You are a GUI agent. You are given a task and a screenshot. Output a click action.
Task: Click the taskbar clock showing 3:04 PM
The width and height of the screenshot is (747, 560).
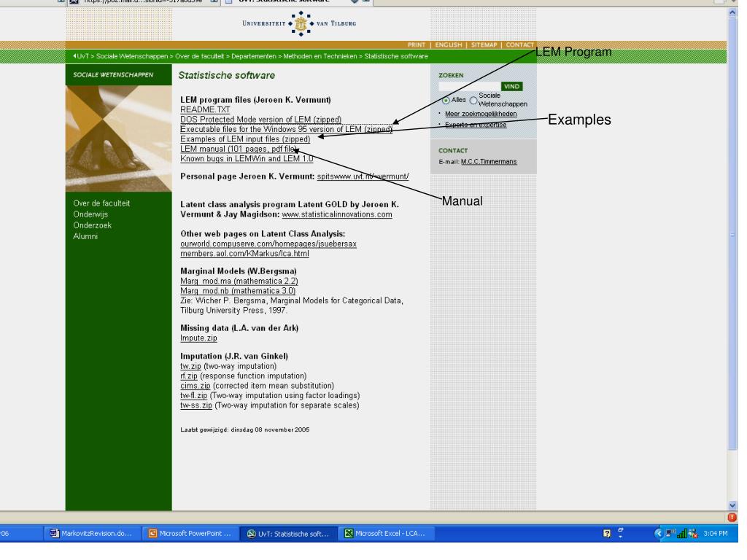tap(715, 533)
